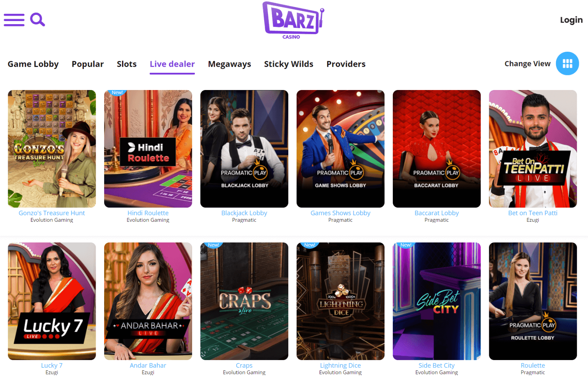Open the Providers tab
Viewport: 588px width, 388px height.
coord(346,64)
